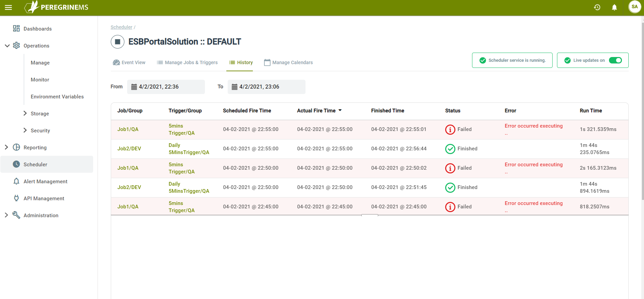
Task: Click the Scheduler service is running button
Action: [512, 60]
